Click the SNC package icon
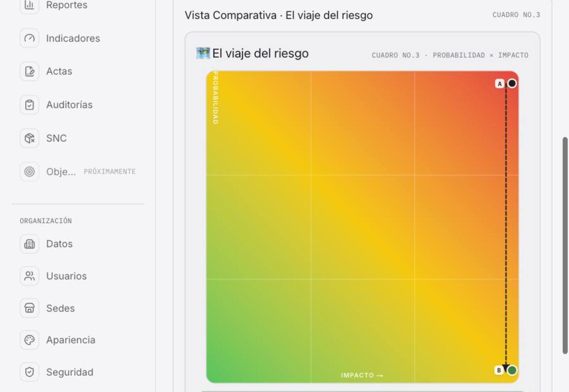Screen dimensions: 569x392 30,138
